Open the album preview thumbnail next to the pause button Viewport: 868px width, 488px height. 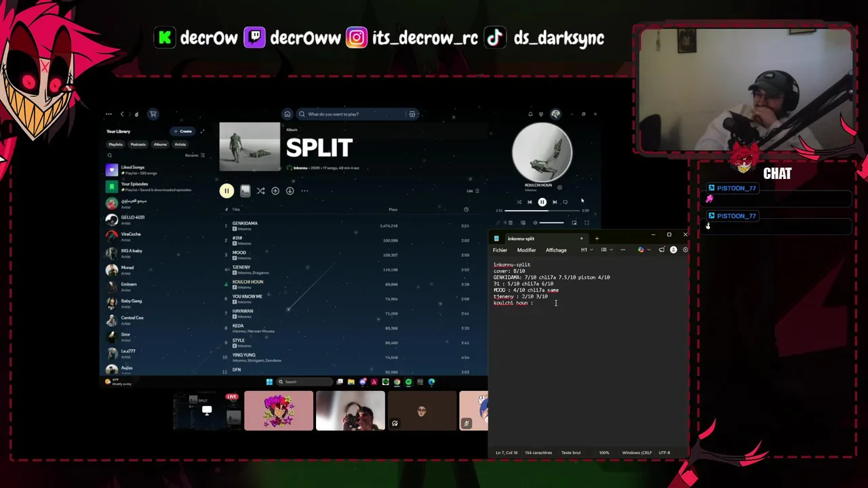pyautogui.click(x=245, y=191)
